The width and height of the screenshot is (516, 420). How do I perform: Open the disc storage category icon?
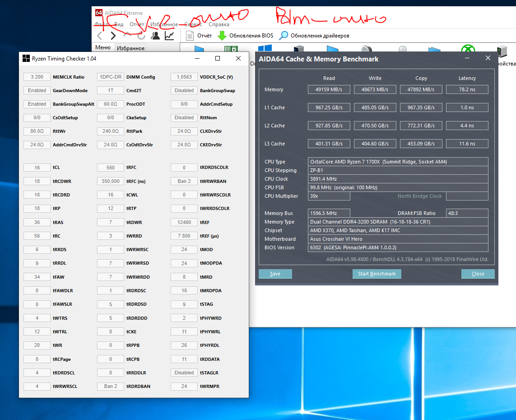tap(403, 49)
